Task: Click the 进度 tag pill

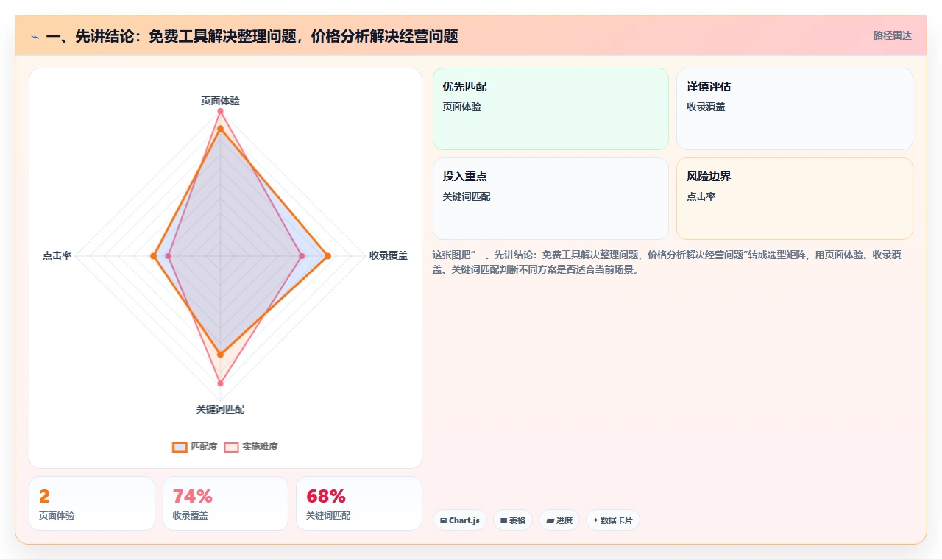Action: coord(559,520)
